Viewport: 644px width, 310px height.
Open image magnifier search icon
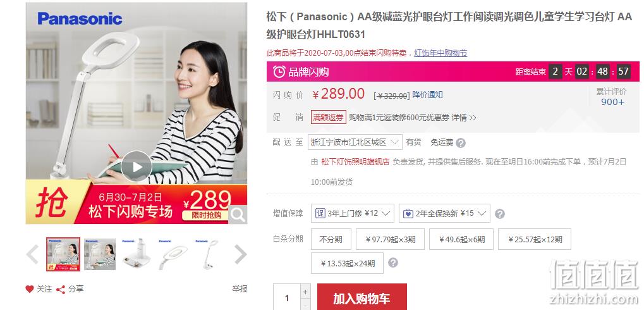coord(238,214)
